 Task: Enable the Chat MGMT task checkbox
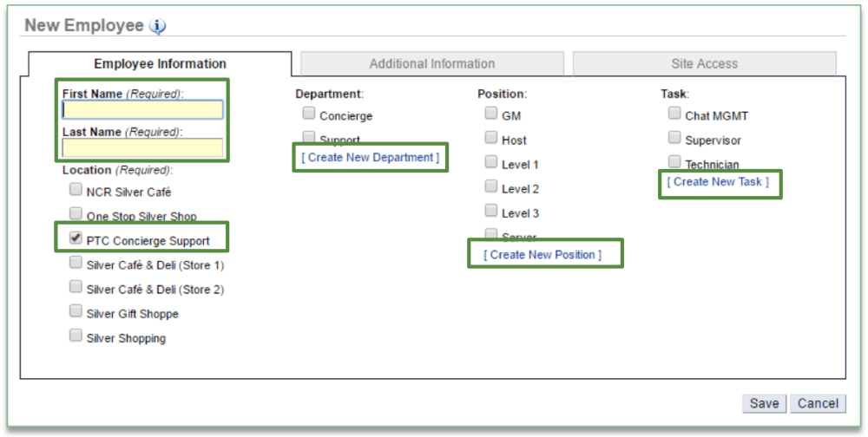[674, 113]
